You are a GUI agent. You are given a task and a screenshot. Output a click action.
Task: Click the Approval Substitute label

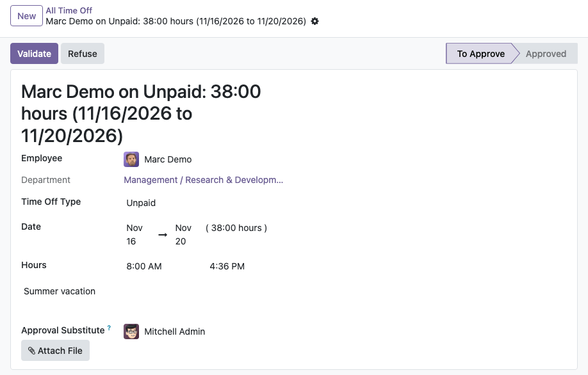[x=63, y=330]
